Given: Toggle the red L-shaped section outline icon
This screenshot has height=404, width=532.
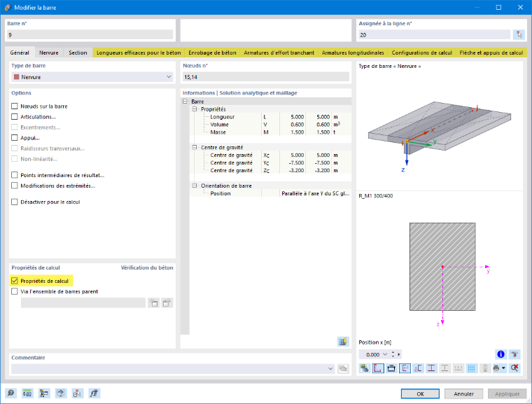Looking at the screenshot, I should pos(378,368).
